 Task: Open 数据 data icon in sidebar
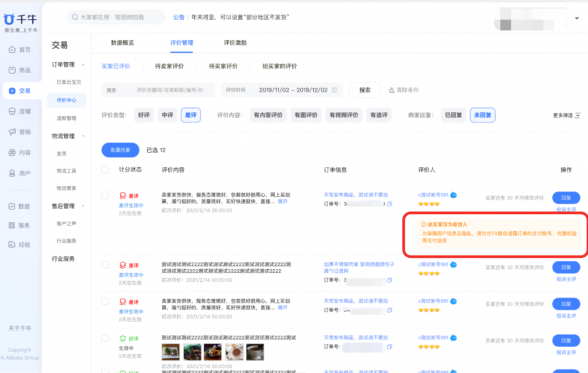(12, 206)
